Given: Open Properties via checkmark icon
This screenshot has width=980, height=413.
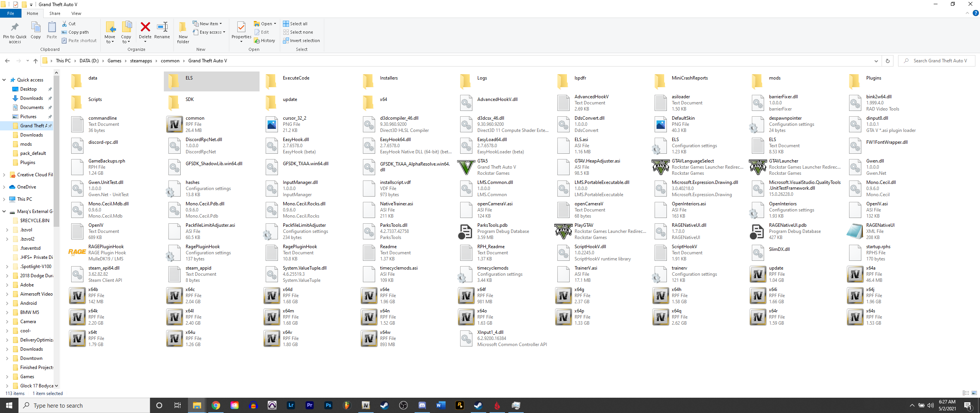Looking at the screenshot, I should [241, 28].
